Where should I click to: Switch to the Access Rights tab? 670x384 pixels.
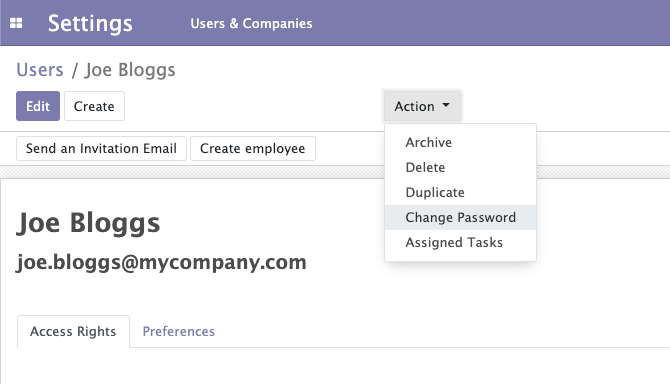click(x=73, y=331)
